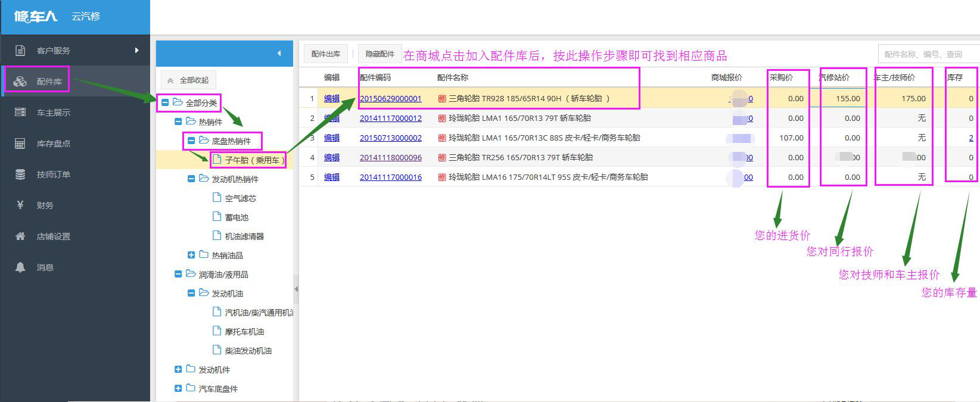Collapse the 发动机热销件 folder

coord(191,179)
